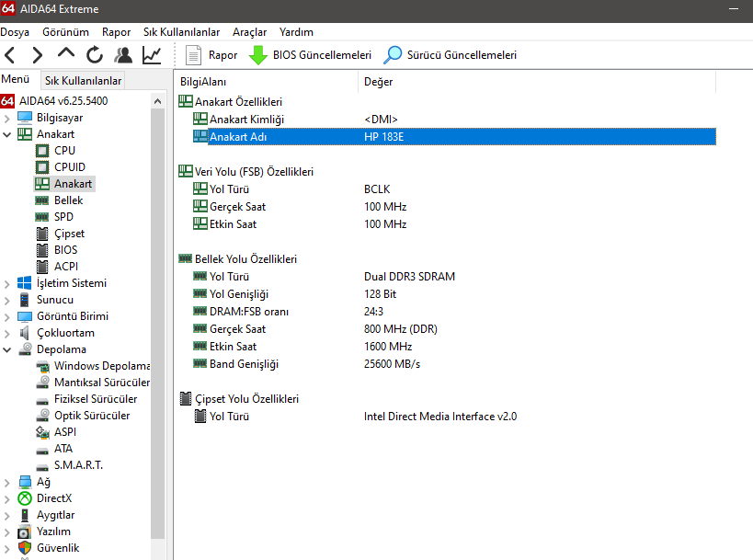Open Optik Sürücüler in the tree
Screen dimensions: 753x560
coord(92,416)
